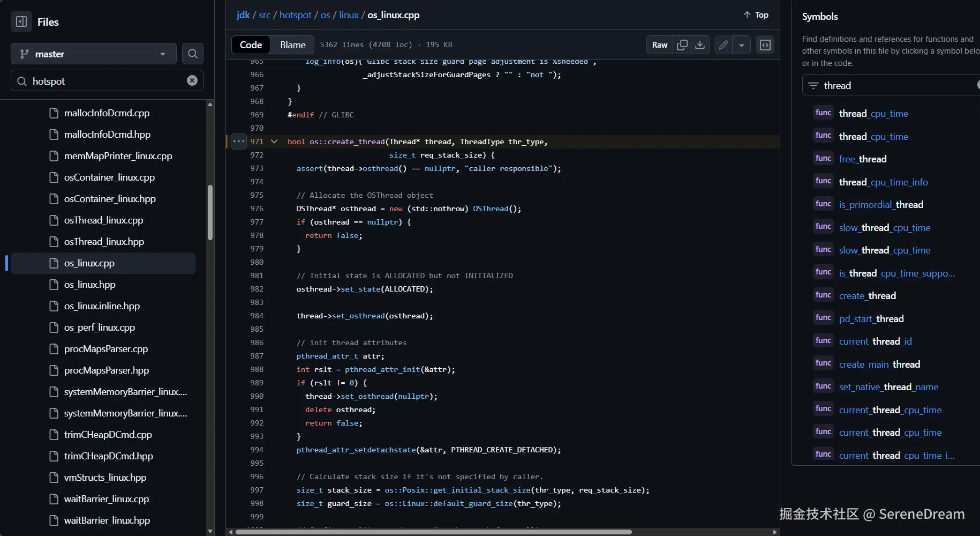The height and width of the screenshot is (536, 980).
Task: Open hotspot breadcrumb link
Action: (x=295, y=15)
